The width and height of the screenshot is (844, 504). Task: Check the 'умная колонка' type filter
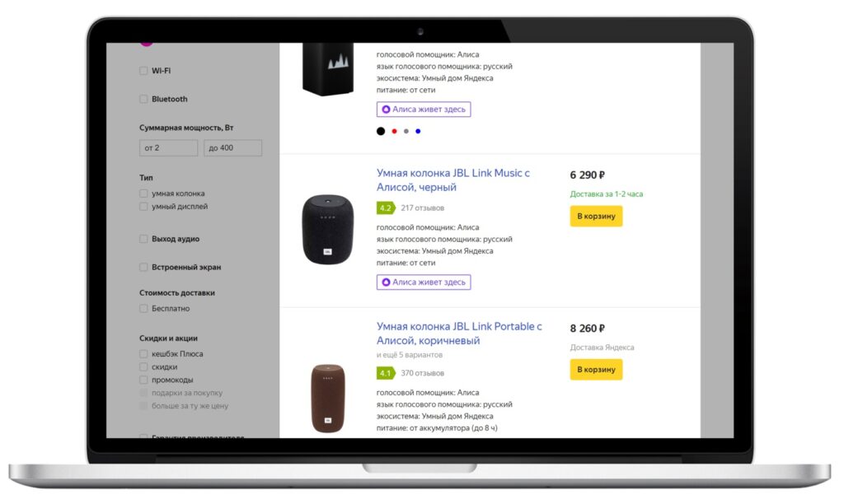pyautogui.click(x=143, y=193)
